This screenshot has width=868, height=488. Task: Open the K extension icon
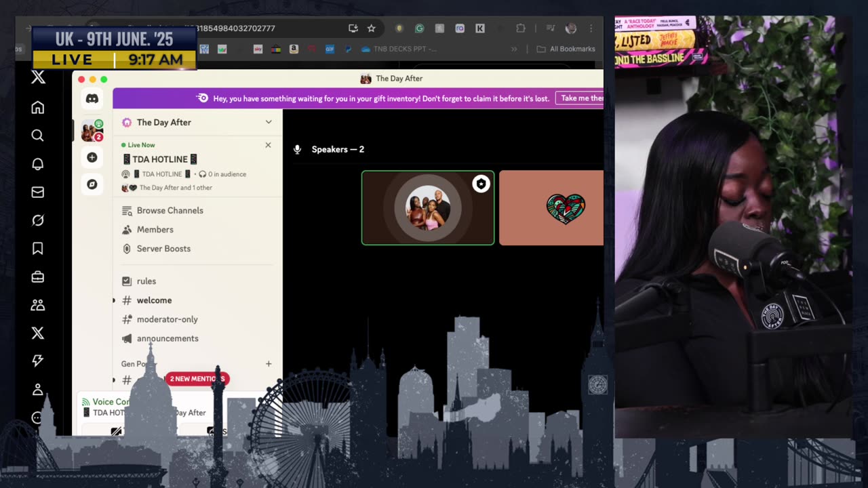[x=480, y=28]
